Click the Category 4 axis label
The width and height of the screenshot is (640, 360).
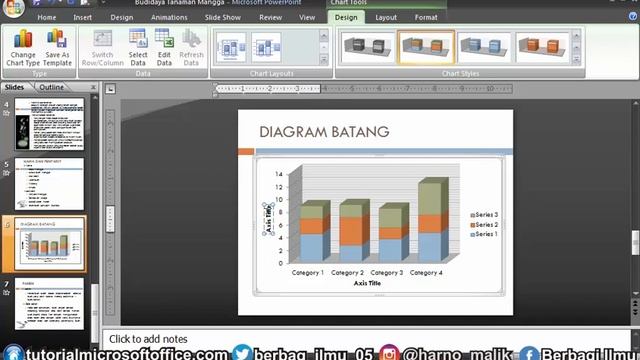click(426, 273)
